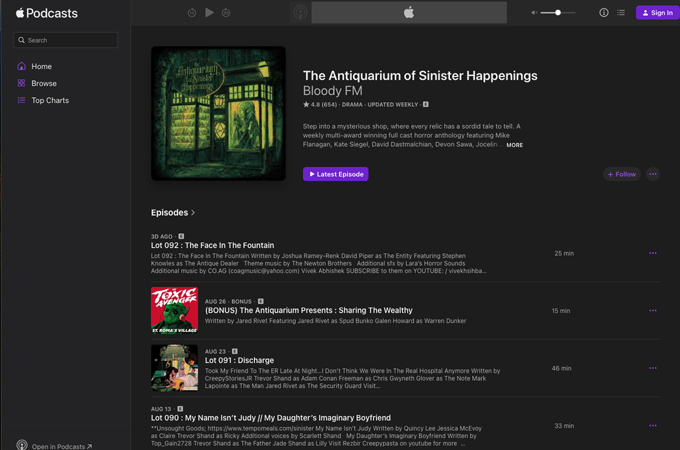Open more options next to Follow

(653, 174)
